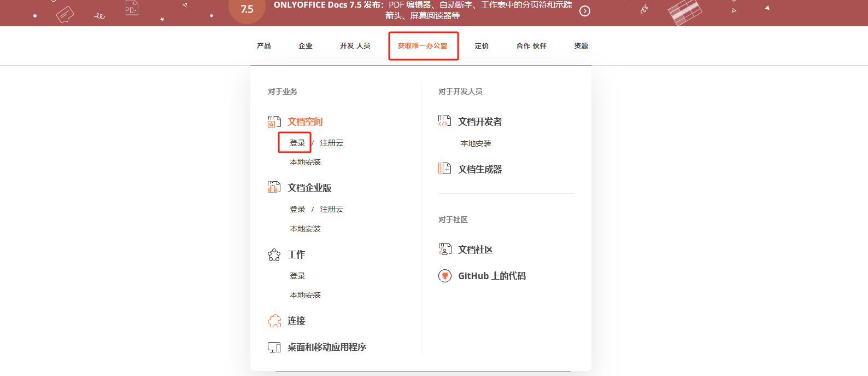Open the 合作伙伴 menu

(531, 46)
